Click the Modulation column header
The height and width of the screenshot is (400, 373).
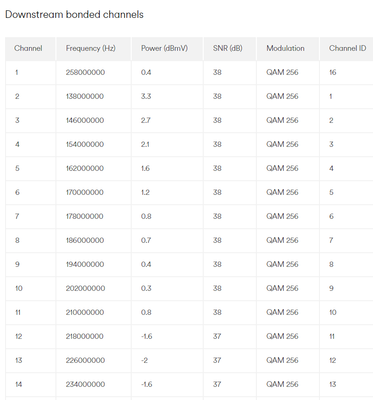285,48
